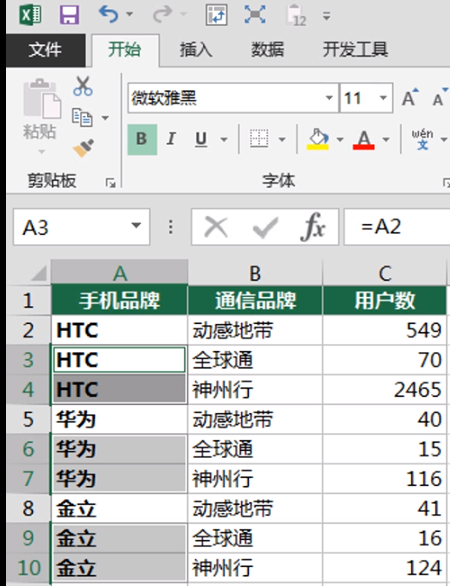Click the greyed Redo arrow
450x586 pixels.
coord(163,15)
